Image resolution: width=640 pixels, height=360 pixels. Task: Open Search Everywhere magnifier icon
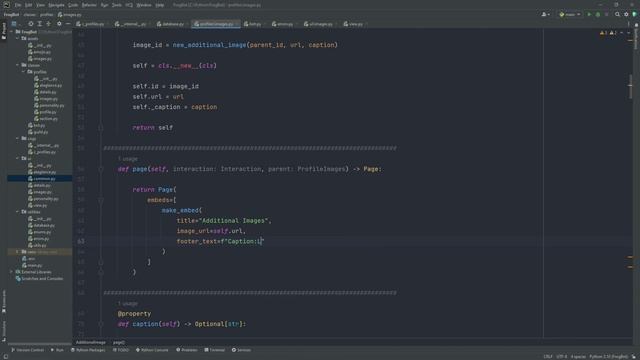click(x=618, y=14)
